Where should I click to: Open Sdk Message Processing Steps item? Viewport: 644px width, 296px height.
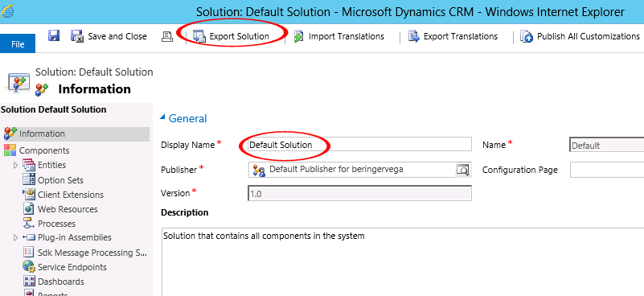click(91, 253)
